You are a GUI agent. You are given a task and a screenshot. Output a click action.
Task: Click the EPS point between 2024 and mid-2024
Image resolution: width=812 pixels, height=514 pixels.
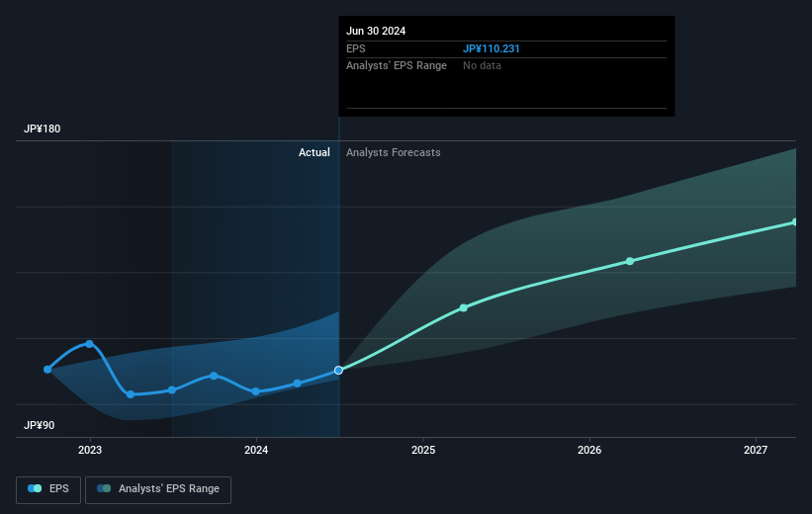[x=298, y=384]
